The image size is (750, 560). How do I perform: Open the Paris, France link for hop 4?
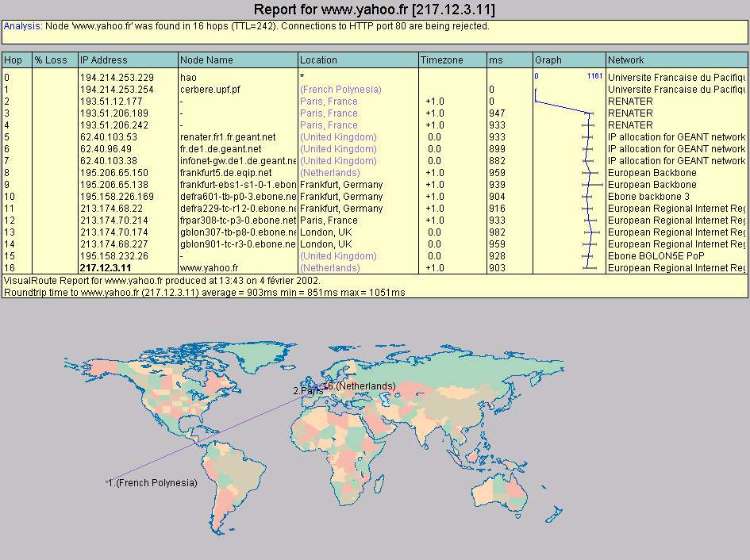pyautogui.click(x=329, y=125)
